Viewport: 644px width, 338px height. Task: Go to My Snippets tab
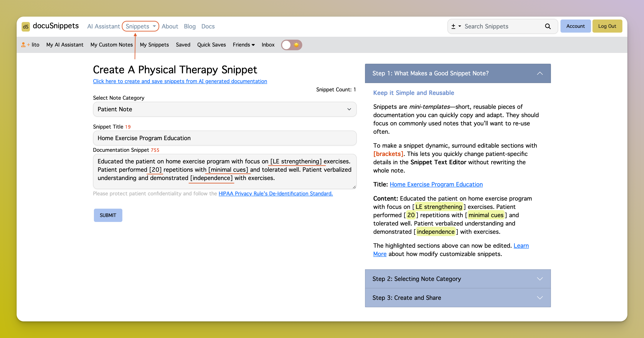pyautogui.click(x=154, y=45)
